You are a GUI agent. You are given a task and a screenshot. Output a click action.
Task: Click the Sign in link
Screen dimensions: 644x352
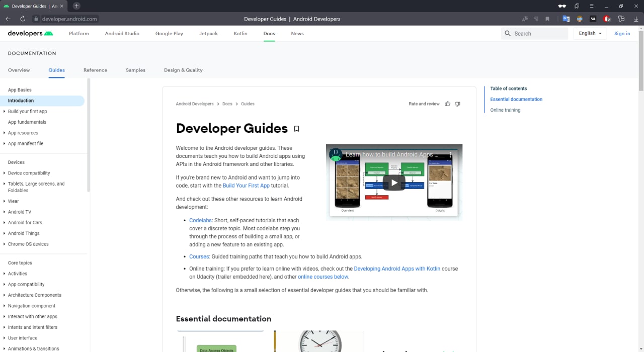click(x=622, y=34)
